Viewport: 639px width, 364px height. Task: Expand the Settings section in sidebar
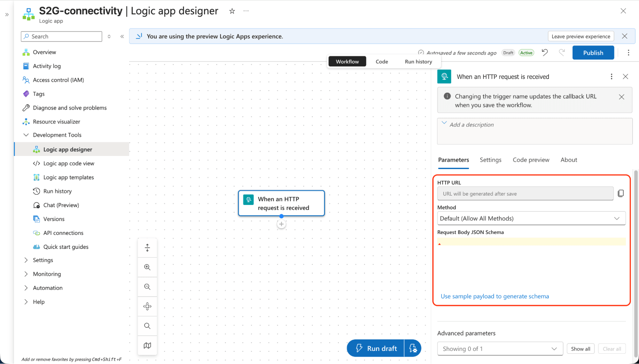pos(26,260)
